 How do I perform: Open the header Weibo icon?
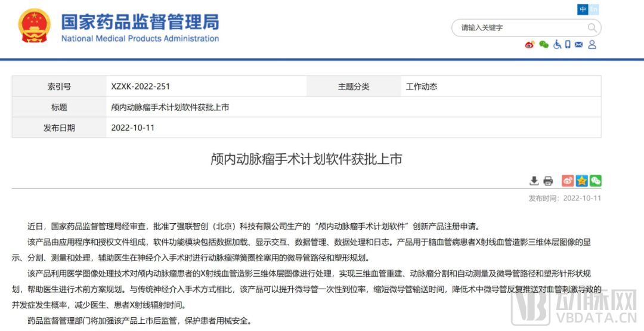tap(530, 45)
